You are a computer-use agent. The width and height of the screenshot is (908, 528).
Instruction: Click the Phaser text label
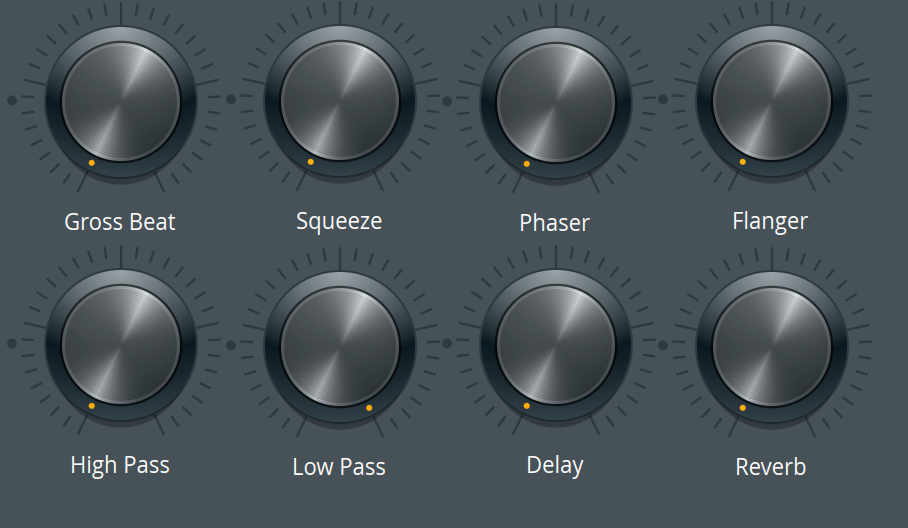tap(555, 223)
